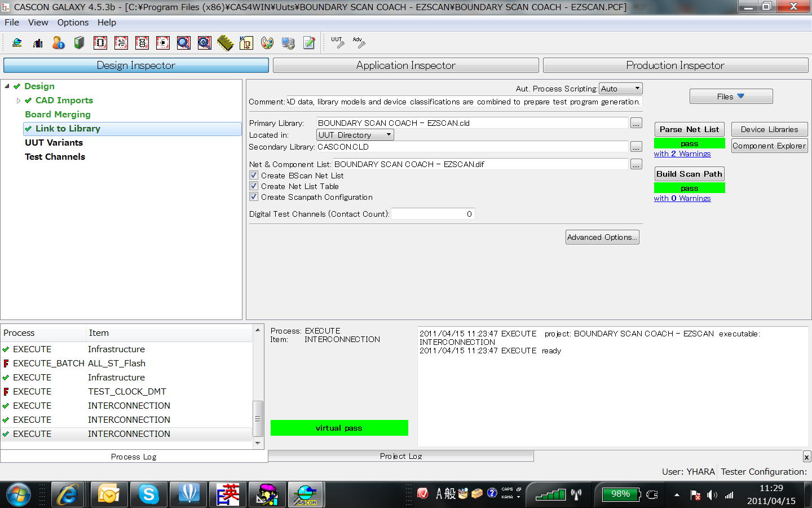Toggle Create BScan Net List checkbox

coord(254,176)
